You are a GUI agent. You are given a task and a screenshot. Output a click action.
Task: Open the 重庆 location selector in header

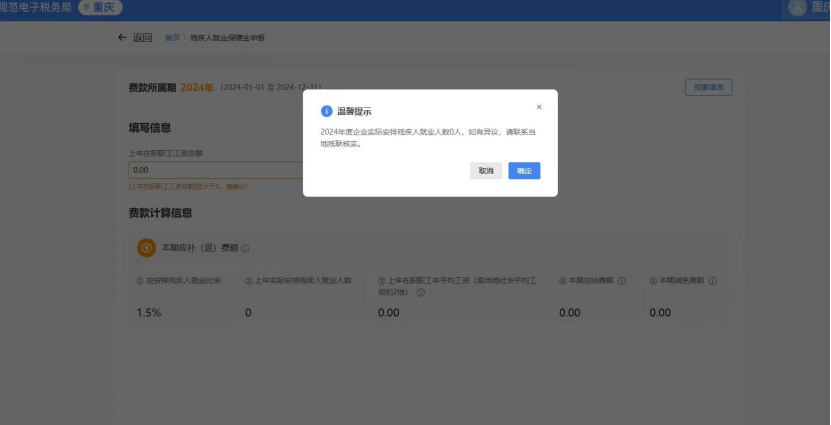[x=100, y=7]
